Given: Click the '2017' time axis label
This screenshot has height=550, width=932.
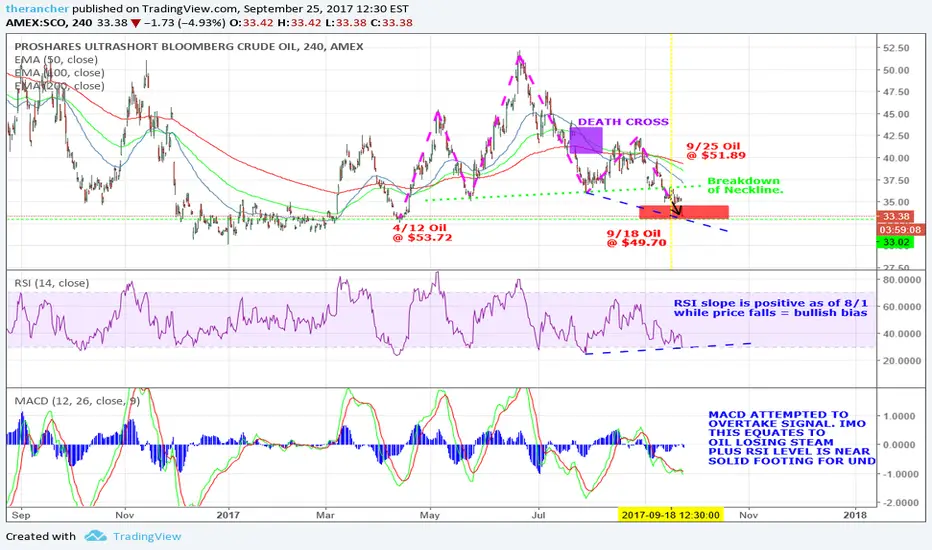Looking at the screenshot, I should pos(228,515).
